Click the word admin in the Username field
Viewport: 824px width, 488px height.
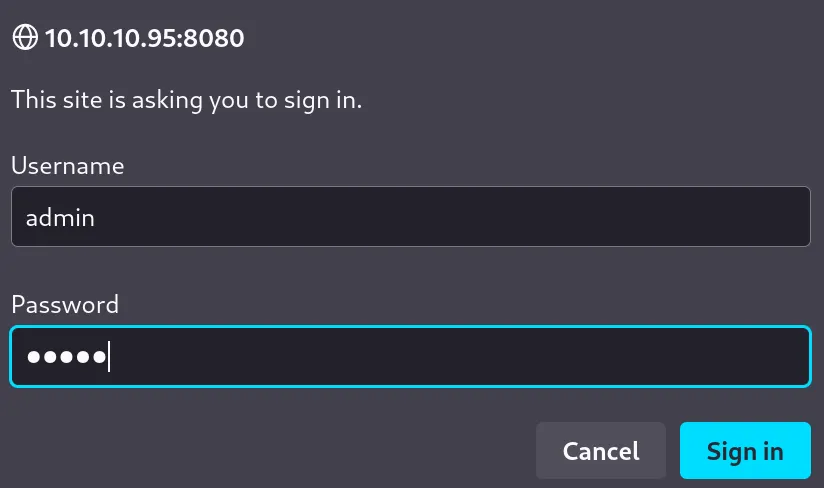(x=60, y=217)
